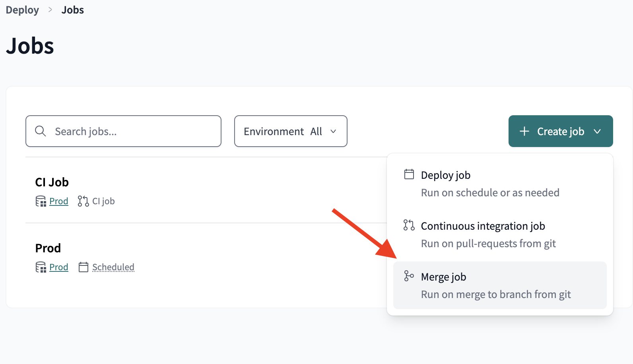This screenshot has height=364, width=633.
Task: Select Deploy job from the menu
Action: (500, 184)
